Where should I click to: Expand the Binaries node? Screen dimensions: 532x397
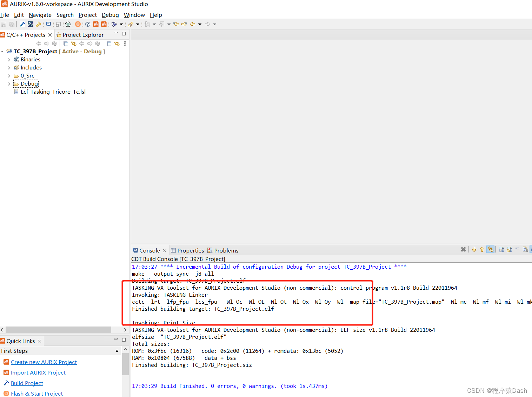[x=9, y=59]
